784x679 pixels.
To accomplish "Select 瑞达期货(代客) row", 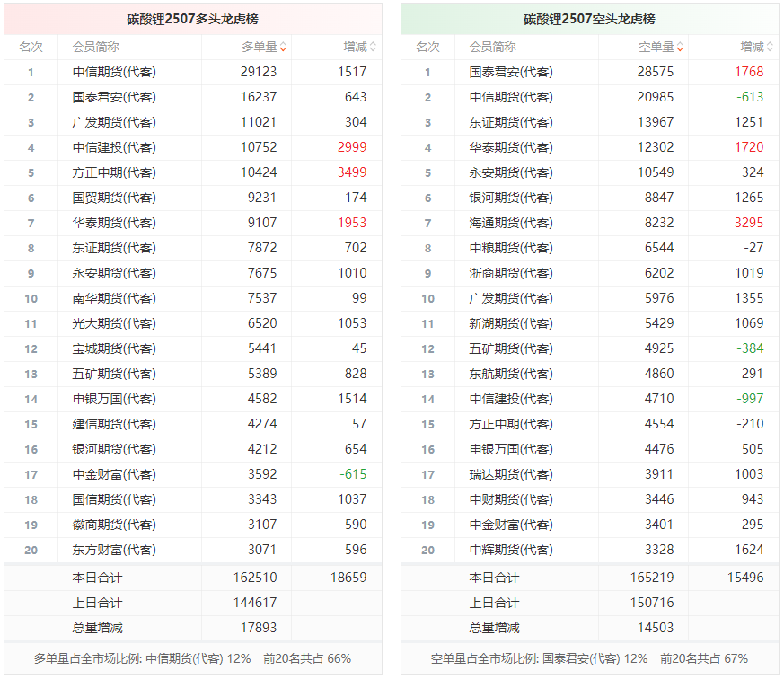I will pos(590,474).
